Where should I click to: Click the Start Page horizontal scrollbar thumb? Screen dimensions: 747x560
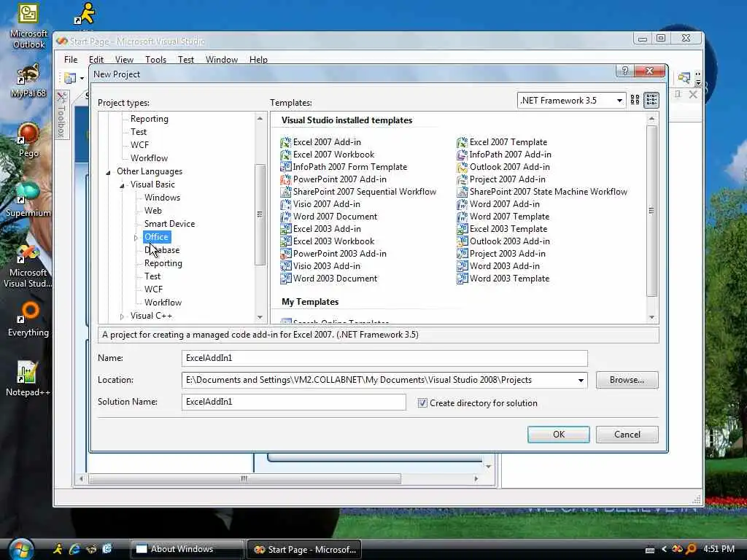[x=244, y=478]
